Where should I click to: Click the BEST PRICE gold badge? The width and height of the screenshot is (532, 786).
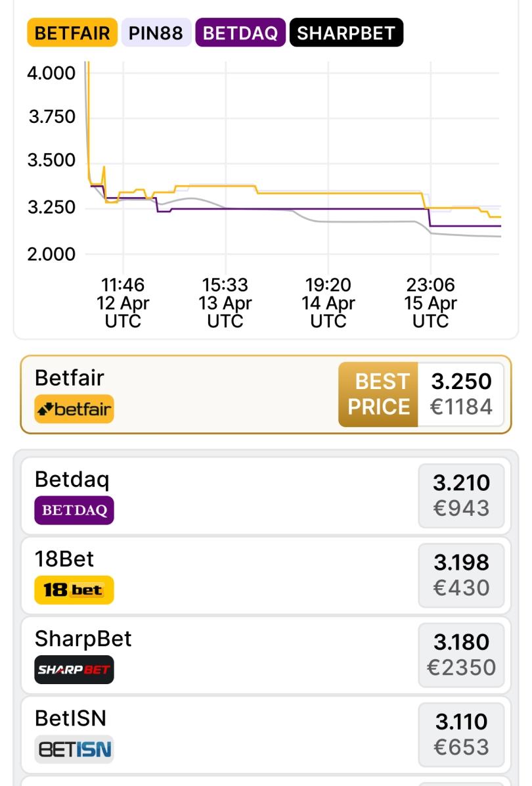click(378, 394)
